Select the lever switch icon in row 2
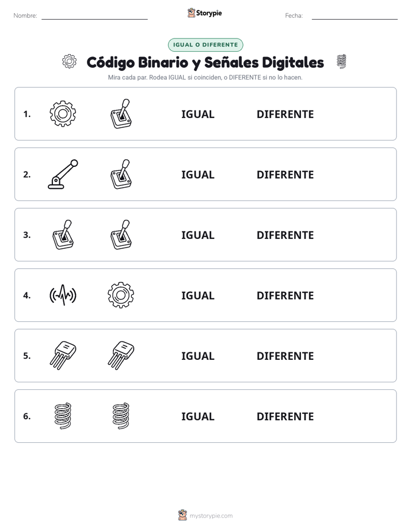 point(63,174)
